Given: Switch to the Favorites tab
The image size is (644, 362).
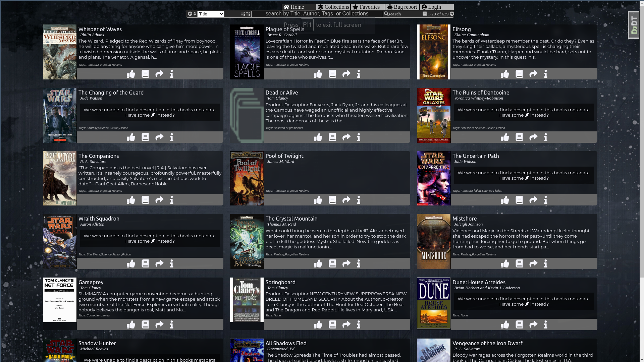Looking at the screenshot, I should click(367, 7).
